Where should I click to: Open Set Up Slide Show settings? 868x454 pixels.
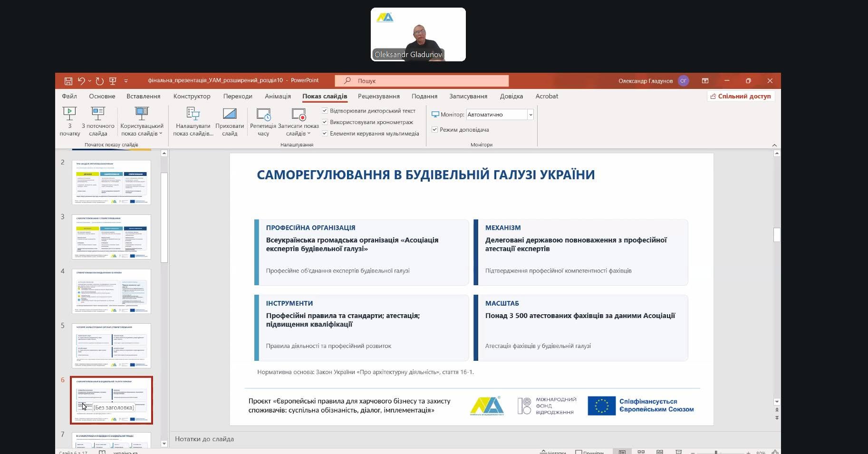pyautogui.click(x=193, y=121)
